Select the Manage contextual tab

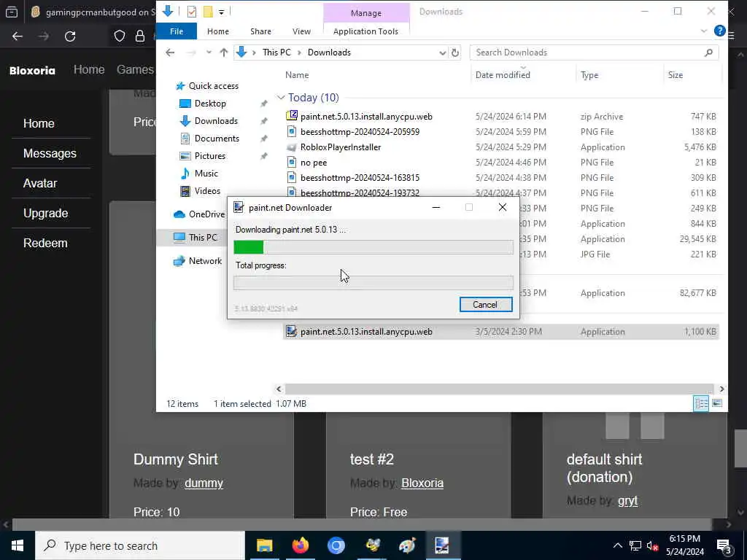coord(366,13)
